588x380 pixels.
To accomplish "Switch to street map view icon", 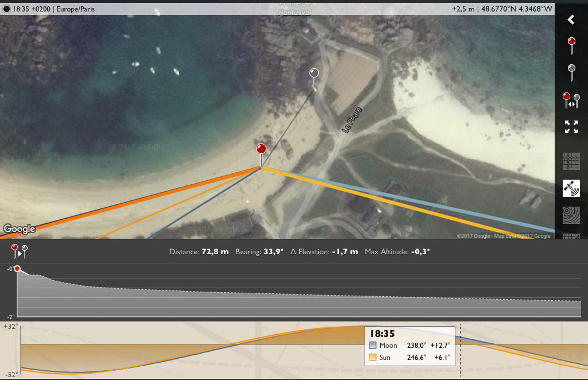I will point(571,161).
